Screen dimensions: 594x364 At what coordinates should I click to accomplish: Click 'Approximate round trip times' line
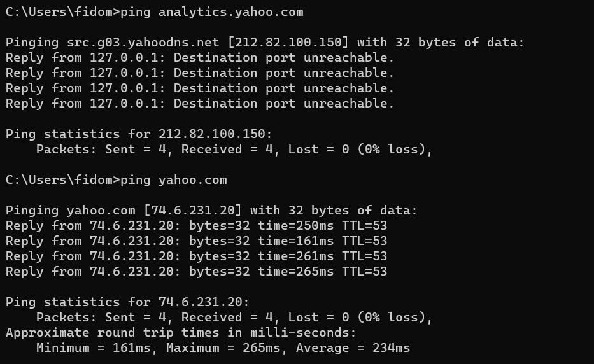[181, 333]
